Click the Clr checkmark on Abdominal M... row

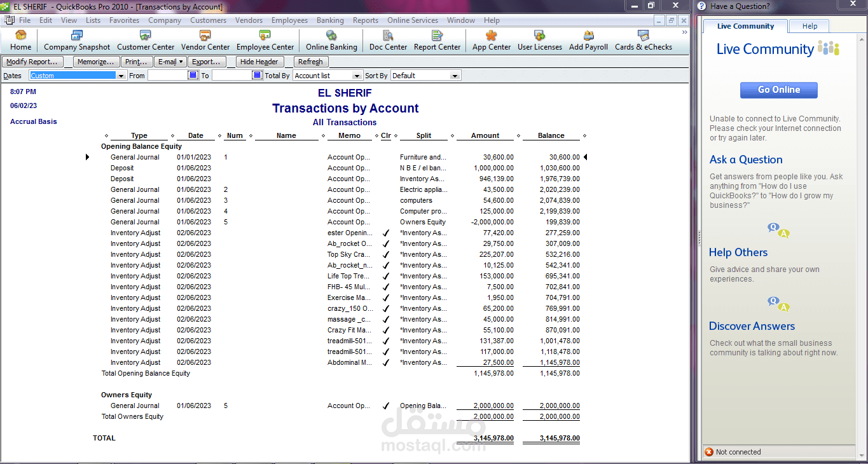click(385, 362)
